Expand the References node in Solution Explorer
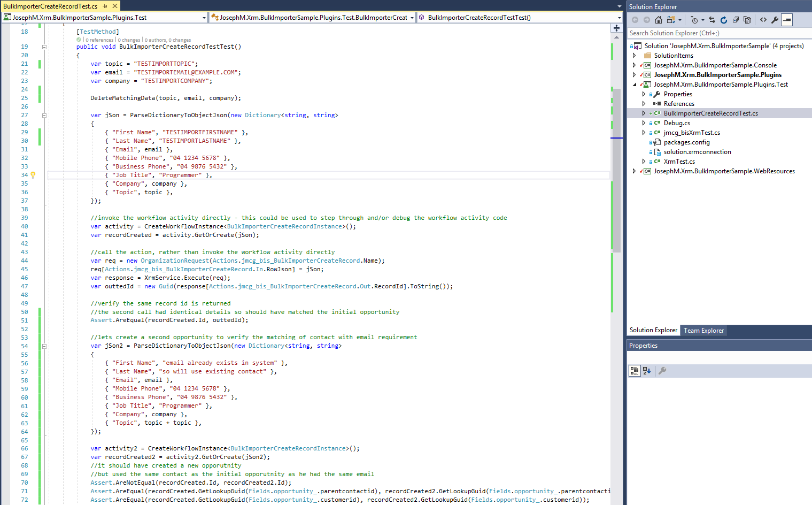Screen dimensions: 812x505 point(644,103)
